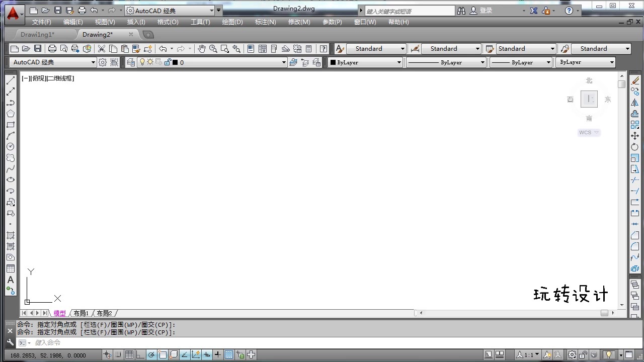Expand the annotation scale 1:1 dropdown
The image size is (644, 362).
528,355
